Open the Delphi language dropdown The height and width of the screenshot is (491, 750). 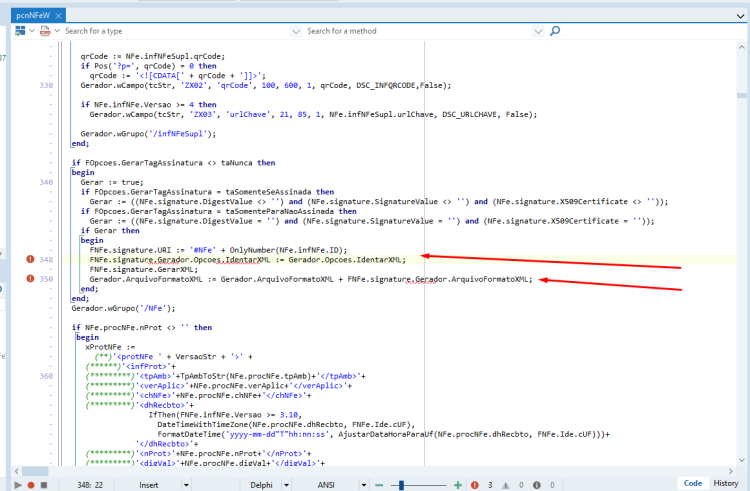point(286,485)
